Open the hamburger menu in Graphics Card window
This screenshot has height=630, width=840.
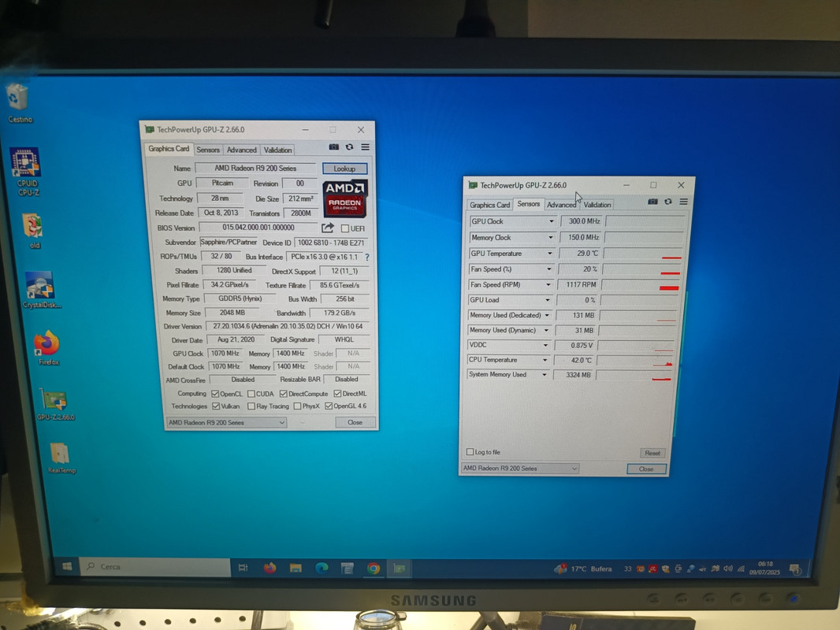tap(366, 146)
